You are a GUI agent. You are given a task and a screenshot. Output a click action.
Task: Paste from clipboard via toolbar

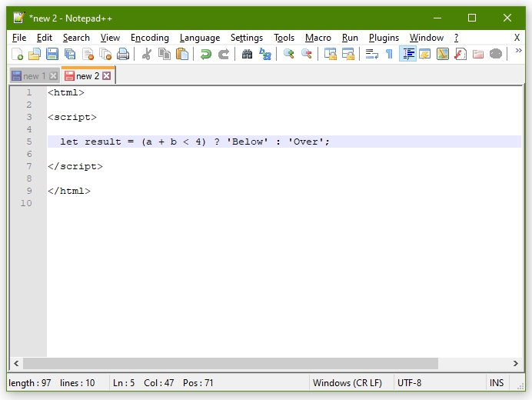click(x=182, y=54)
